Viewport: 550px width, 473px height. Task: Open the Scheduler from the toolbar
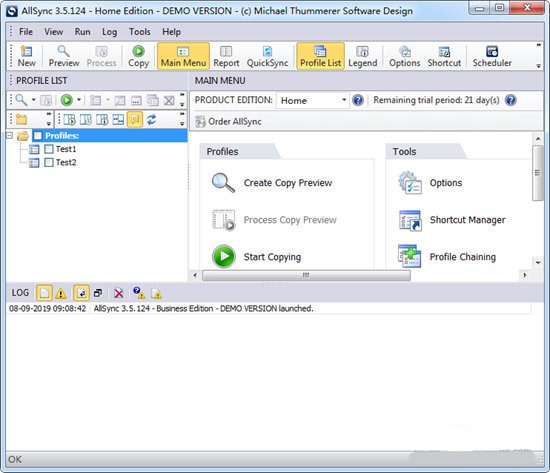click(x=492, y=56)
